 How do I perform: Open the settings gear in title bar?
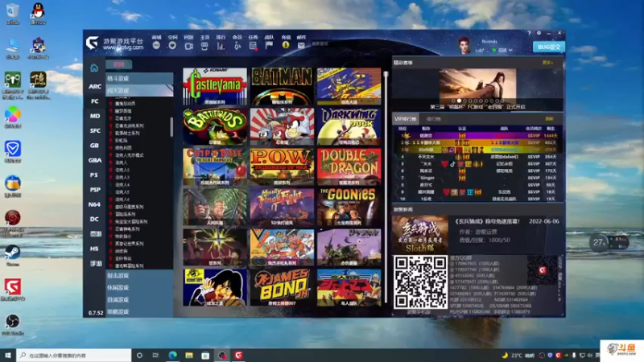coord(539,33)
